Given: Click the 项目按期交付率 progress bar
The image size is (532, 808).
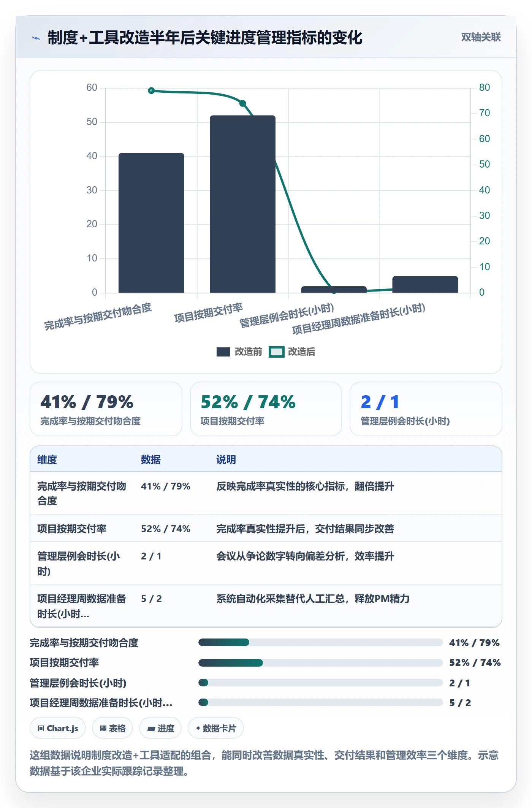Looking at the screenshot, I should tap(320, 663).
